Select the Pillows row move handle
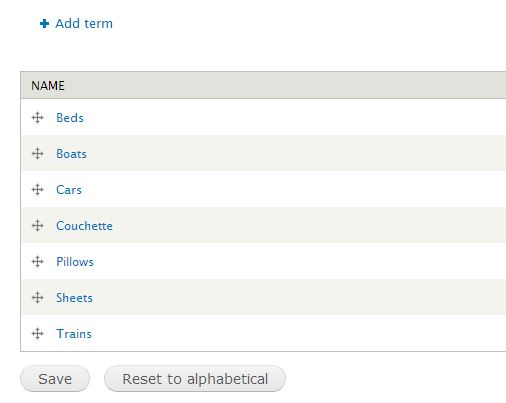Viewport: 506px width, 403px height. (x=38, y=262)
